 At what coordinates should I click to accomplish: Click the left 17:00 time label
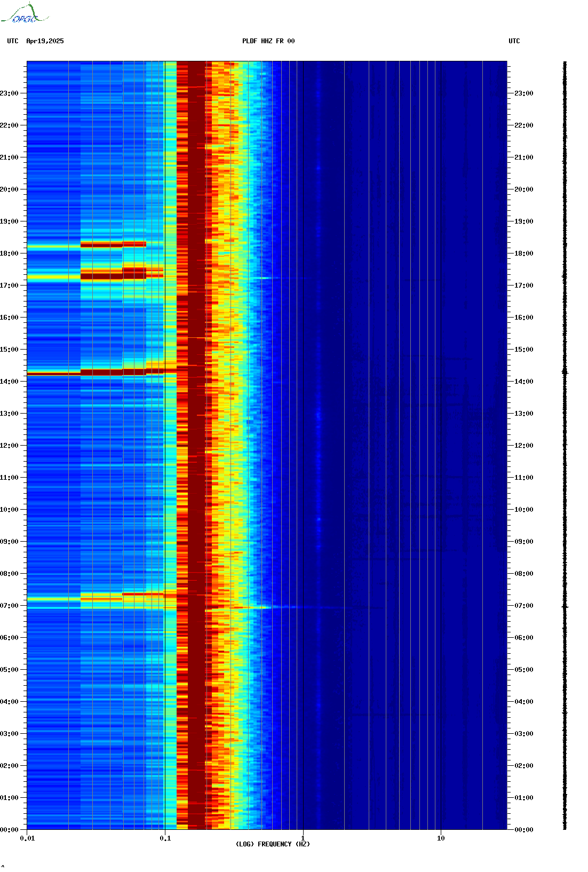coord(9,286)
